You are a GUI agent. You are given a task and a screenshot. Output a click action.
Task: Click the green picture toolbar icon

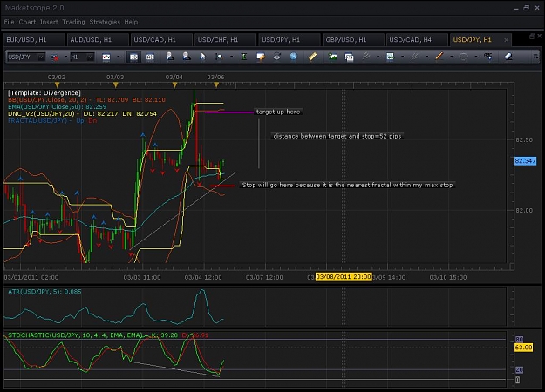pyautogui.click(x=332, y=57)
